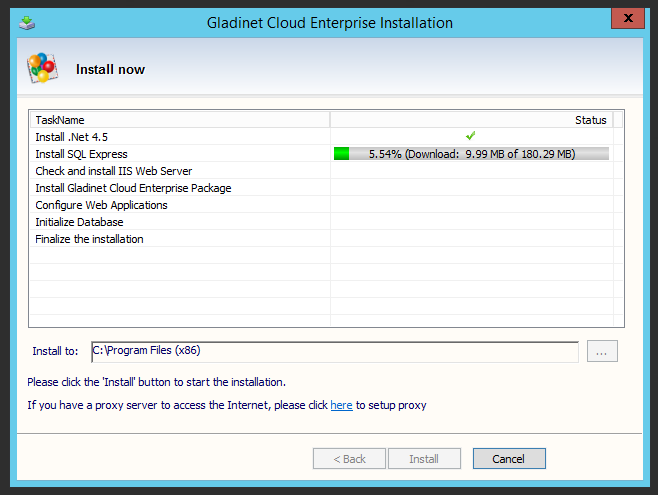658x495 pixels.
Task: Click the grayed-out Install button
Action: 424,459
